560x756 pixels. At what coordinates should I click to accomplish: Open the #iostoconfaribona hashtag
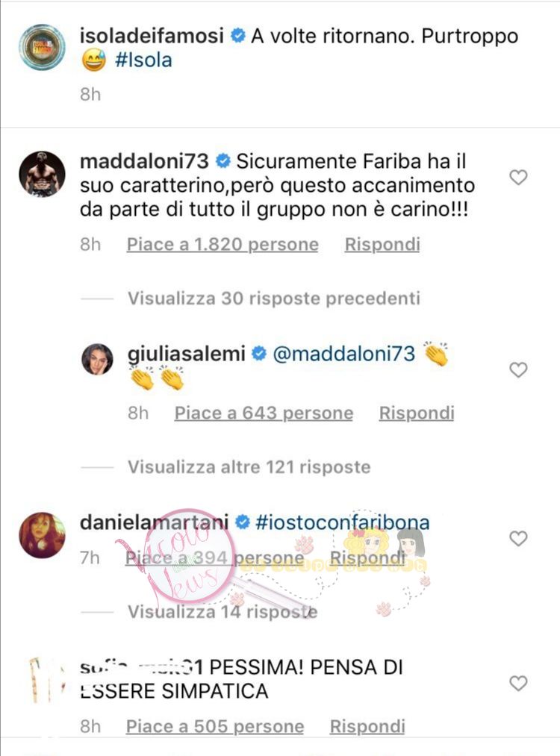(343, 522)
